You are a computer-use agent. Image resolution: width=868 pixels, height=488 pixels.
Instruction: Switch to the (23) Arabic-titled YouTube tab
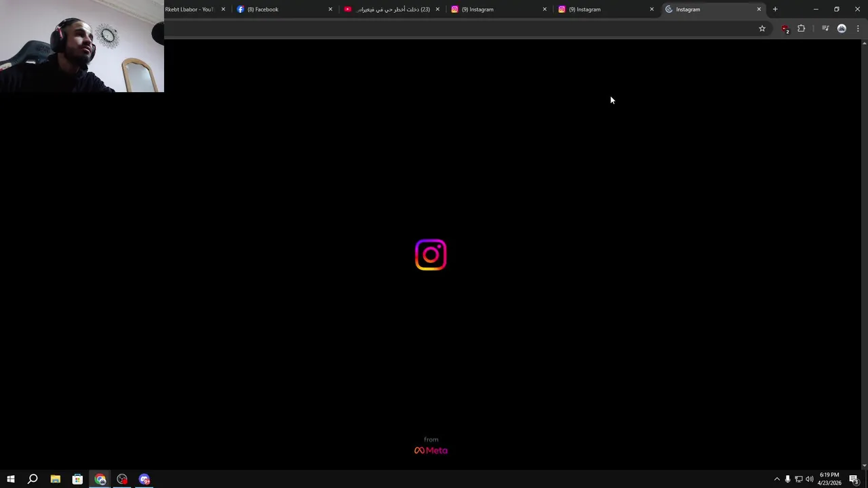(x=392, y=9)
